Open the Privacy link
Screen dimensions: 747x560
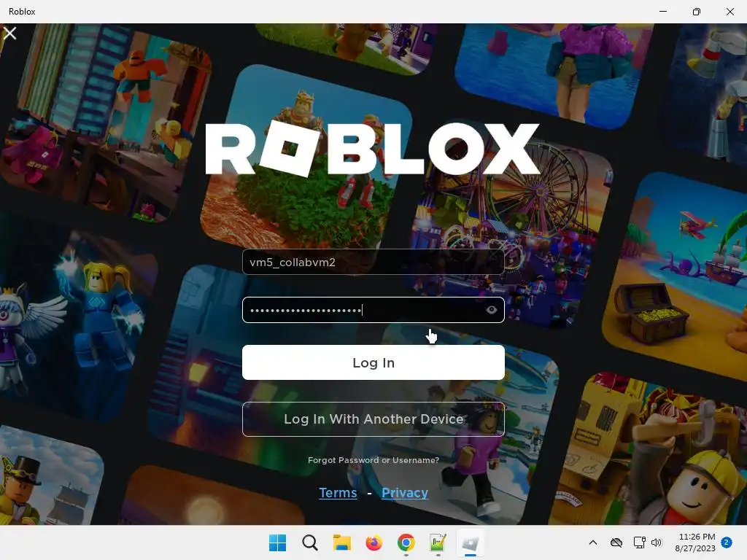pos(405,492)
